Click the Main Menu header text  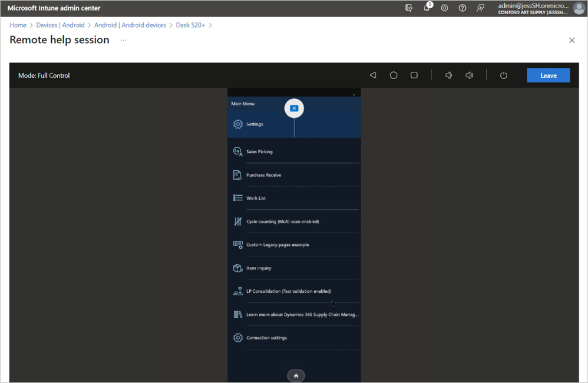tap(243, 104)
